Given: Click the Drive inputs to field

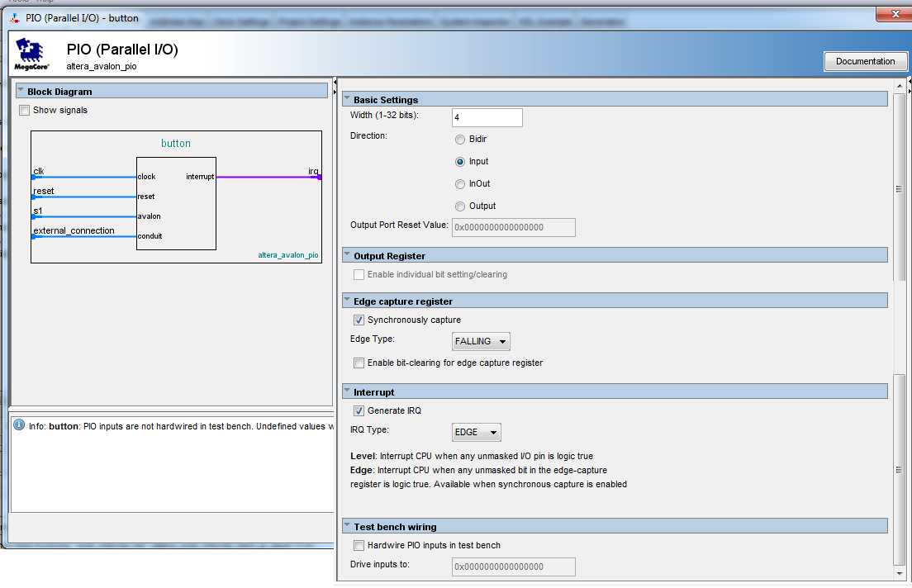Looking at the screenshot, I should click(514, 567).
